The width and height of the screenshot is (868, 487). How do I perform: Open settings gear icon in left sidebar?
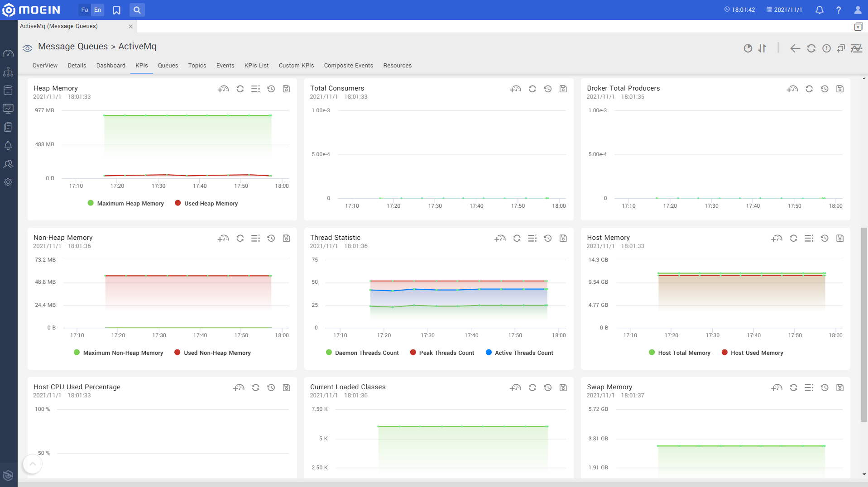pyautogui.click(x=8, y=182)
